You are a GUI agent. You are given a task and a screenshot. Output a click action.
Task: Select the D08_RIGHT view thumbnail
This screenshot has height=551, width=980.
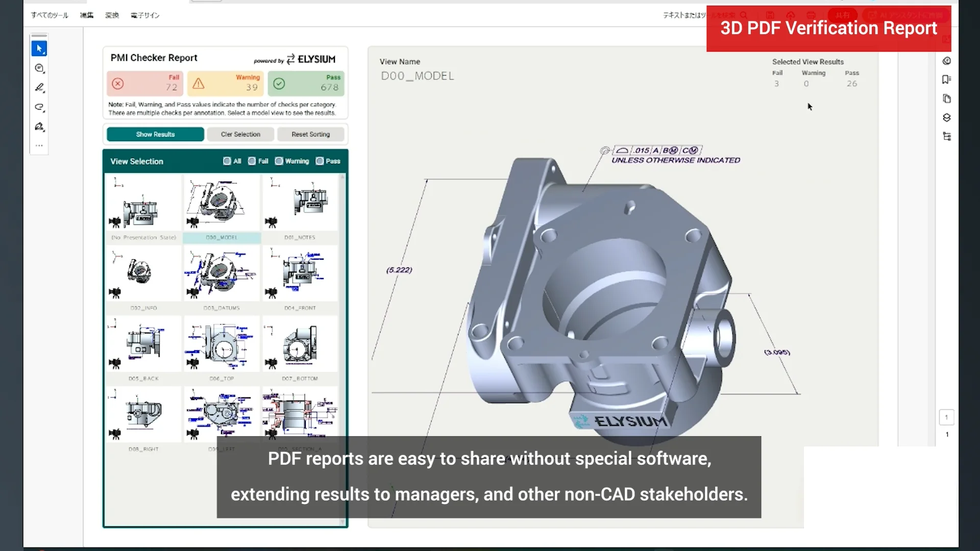[143, 414]
